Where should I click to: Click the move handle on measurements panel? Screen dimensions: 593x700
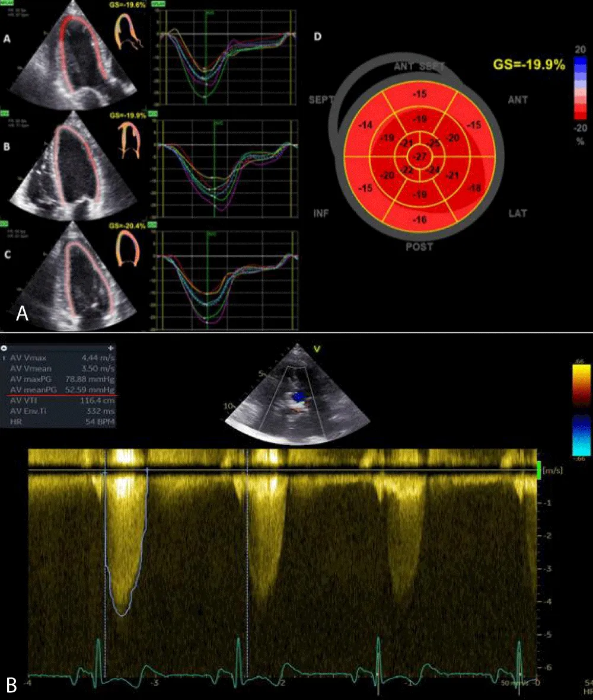pyautogui.click(x=110, y=348)
